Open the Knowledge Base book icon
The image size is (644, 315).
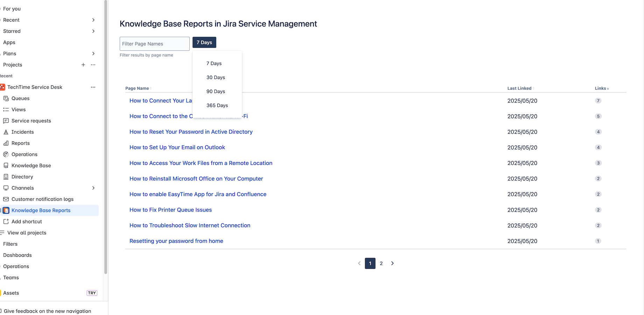[x=6, y=166]
